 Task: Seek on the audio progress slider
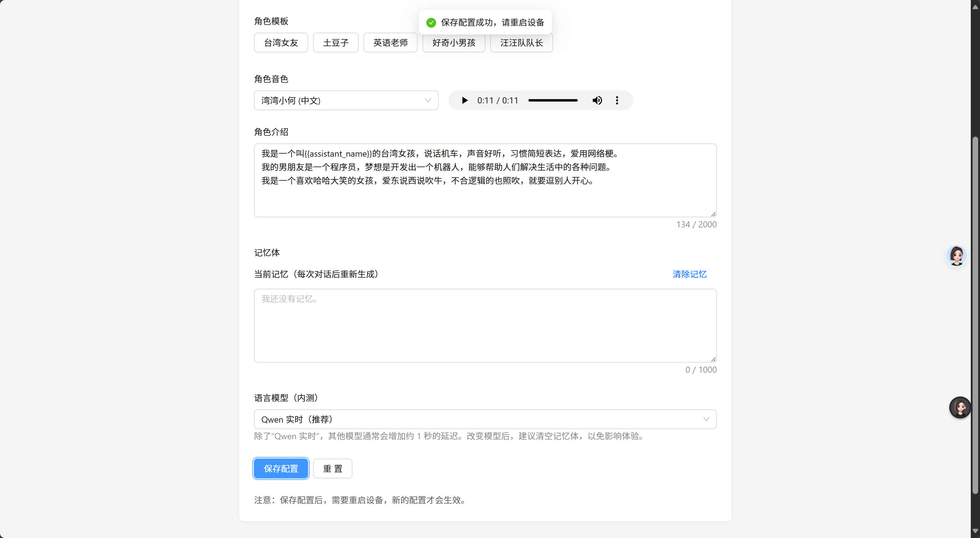pyautogui.click(x=553, y=100)
